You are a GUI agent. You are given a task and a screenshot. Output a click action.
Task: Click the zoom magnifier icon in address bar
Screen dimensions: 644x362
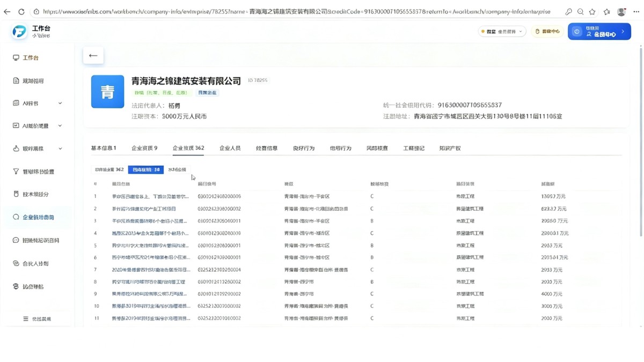(581, 11)
